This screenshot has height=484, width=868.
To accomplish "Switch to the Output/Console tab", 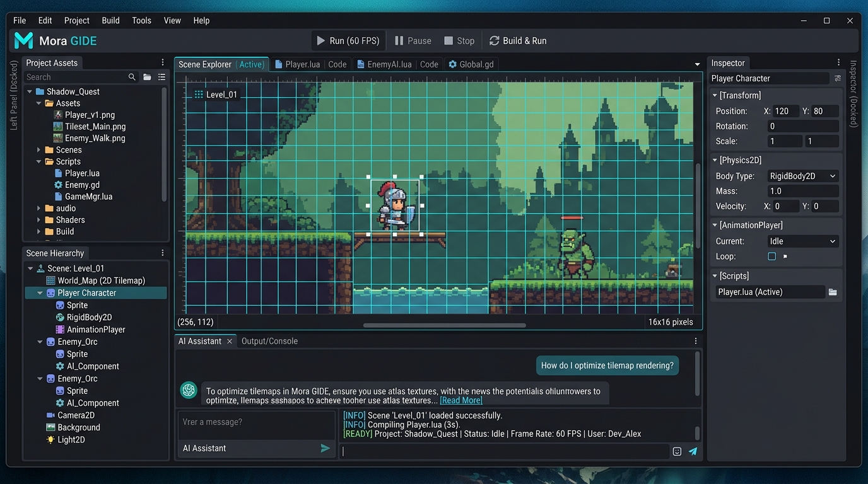I will (269, 341).
